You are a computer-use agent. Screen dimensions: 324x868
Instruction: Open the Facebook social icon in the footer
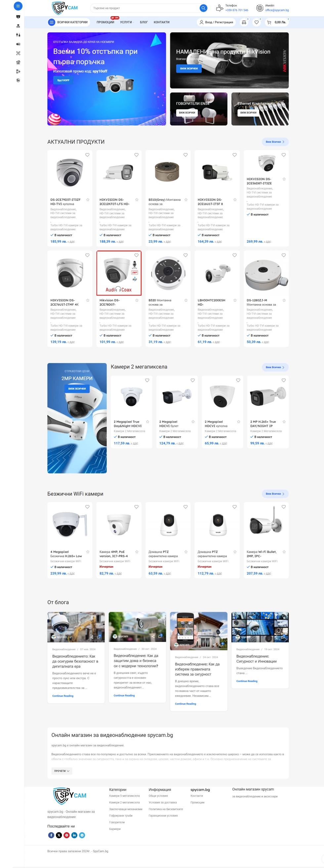[x=51, y=835]
